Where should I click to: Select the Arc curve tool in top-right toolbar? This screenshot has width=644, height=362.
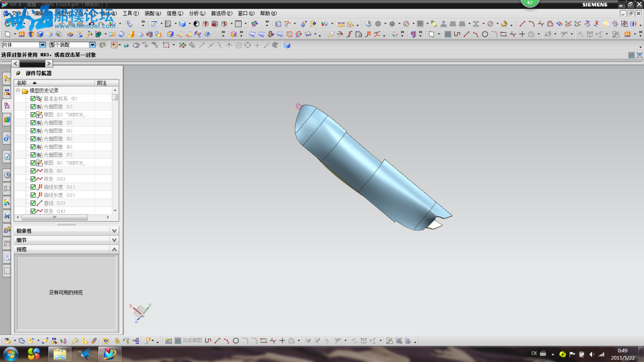pyautogui.click(x=531, y=24)
